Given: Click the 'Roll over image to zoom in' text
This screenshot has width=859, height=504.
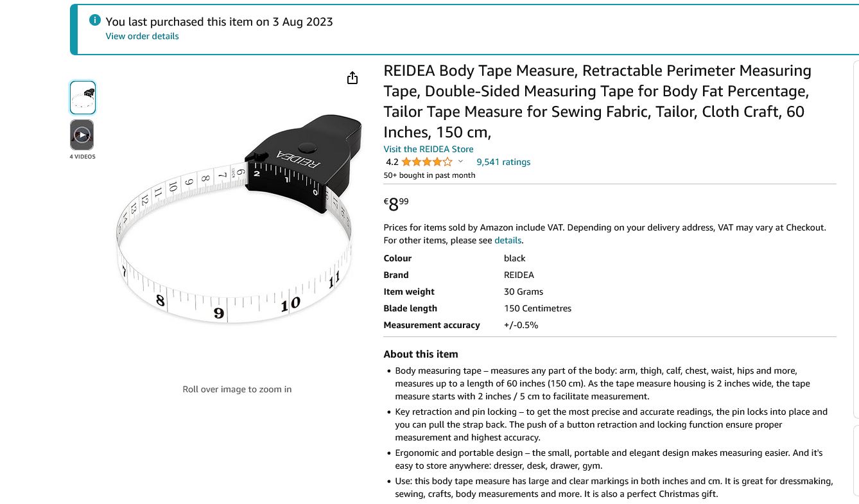Looking at the screenshot, I should click(x=237, y=389).
